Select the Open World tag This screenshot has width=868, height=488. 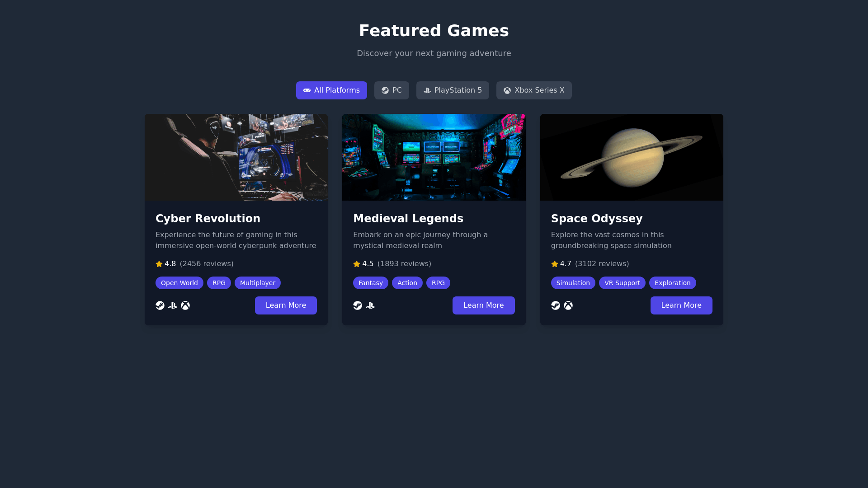[x=179, y=283]
